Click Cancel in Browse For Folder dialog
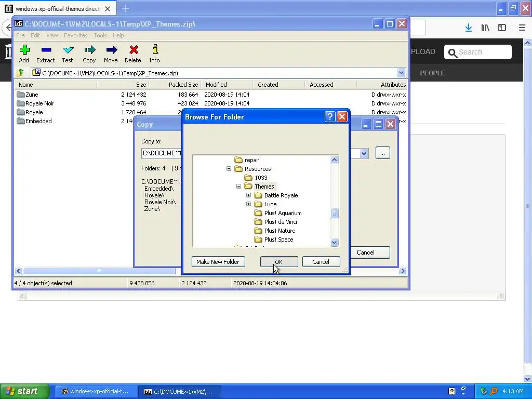Viewport: 532px width, 399px height. point(321,262)
